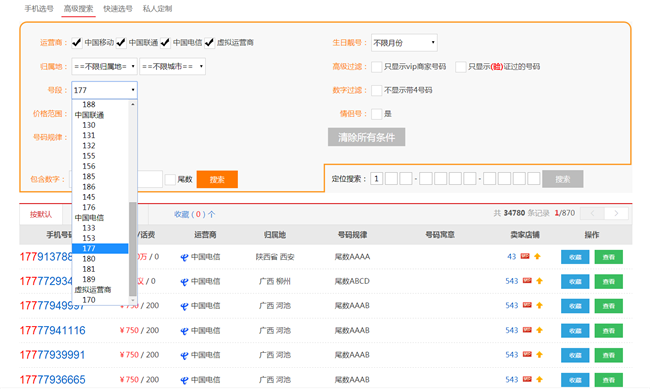Click orange up-arrow icon in 17777936665 row

(x=539, y=379)
